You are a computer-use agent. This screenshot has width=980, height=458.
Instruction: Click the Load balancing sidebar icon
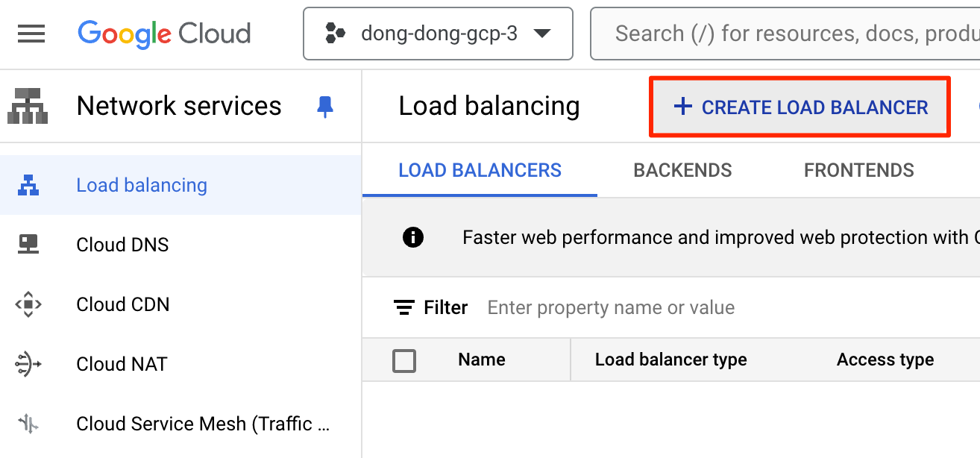tap(28, 185)
